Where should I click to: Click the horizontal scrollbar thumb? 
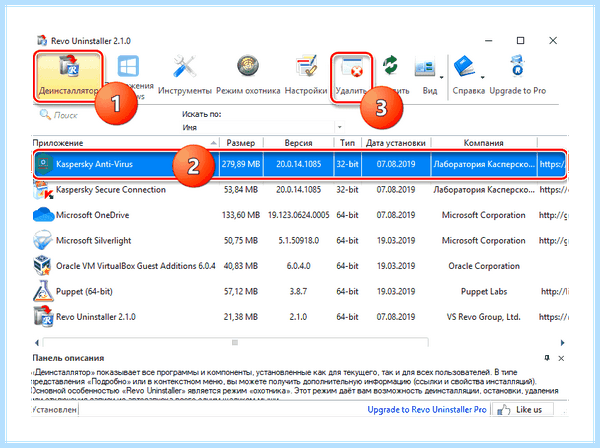pos(235,342)
